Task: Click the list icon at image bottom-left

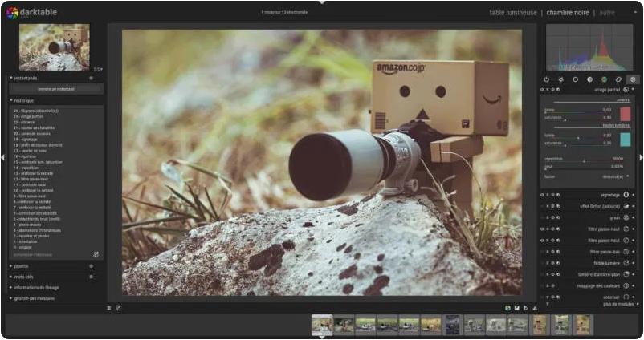Action: tap(109, 308)
